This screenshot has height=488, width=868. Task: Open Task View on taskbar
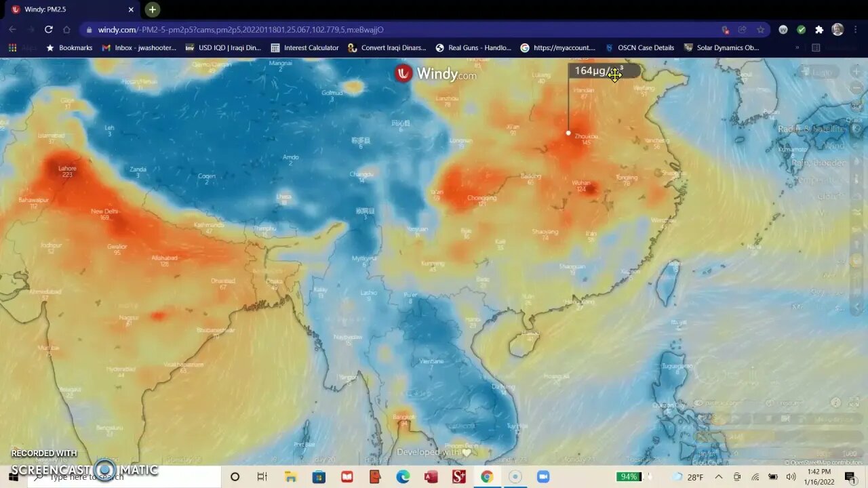(x=262, y=476)
